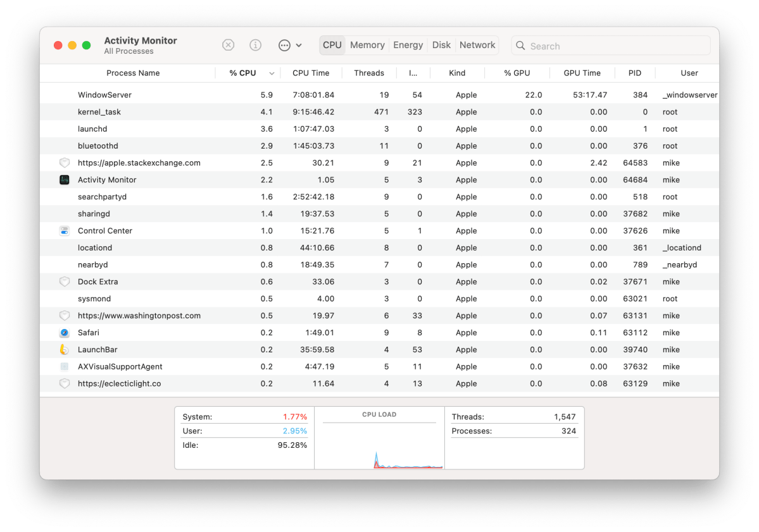The height and width of the screenshot is (532, 759).
Task: Switch to the CPU tab
Action: point(332,45)
